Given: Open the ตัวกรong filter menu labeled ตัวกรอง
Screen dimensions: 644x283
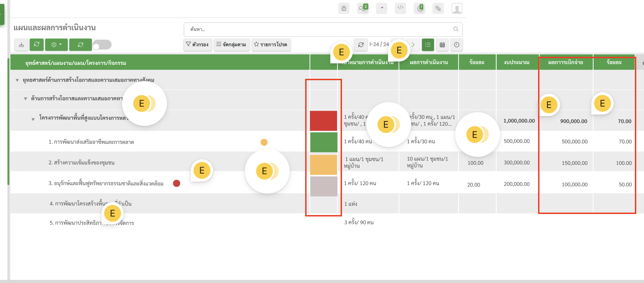Looking at the screenshot, I should coord(197,44).
